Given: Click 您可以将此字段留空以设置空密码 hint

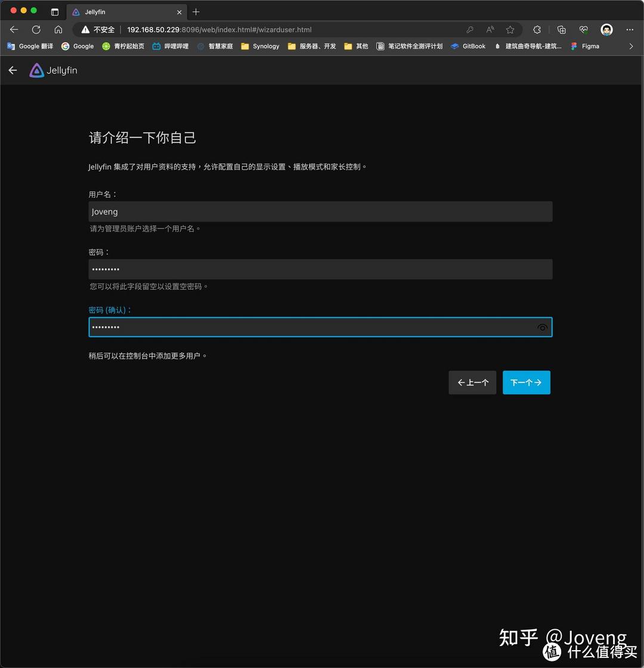Looking at the screenshot, I should click(148, 286).
